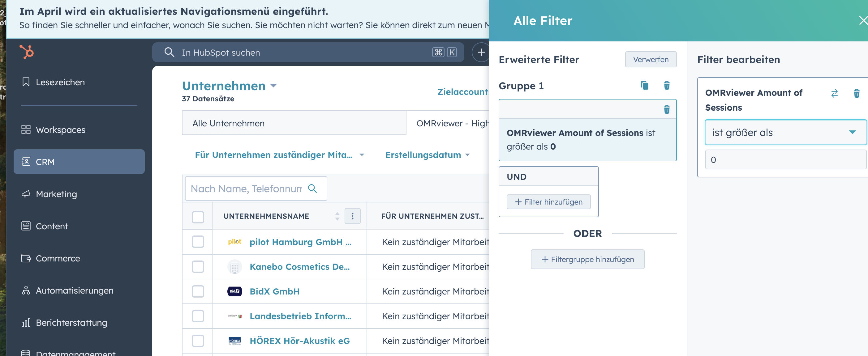
Task: Click the swap property arrows icon
Action: (834, 93)
